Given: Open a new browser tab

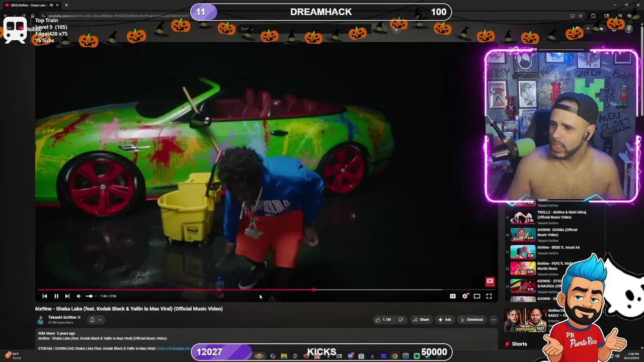Looking at the screenshot, I should 66,5.
